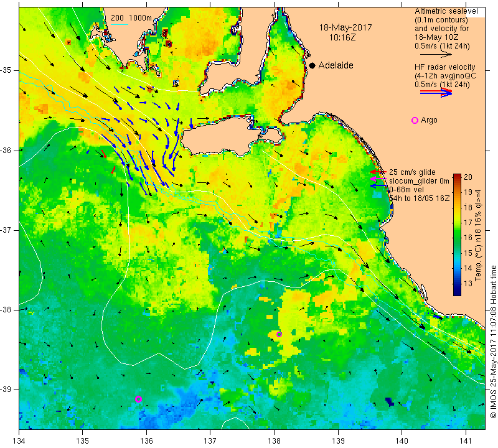Screen dimensions: 498x448
Task: Click the '(0.1m contours)' legend text
Action: click(441, 20)
